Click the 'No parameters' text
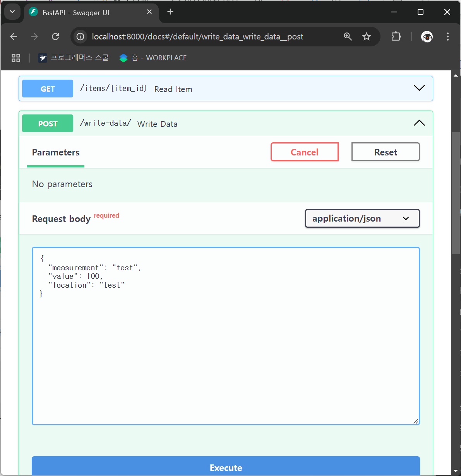Image resolution: width=461 pixels, height=476 pixels. [x=62, y=184]
